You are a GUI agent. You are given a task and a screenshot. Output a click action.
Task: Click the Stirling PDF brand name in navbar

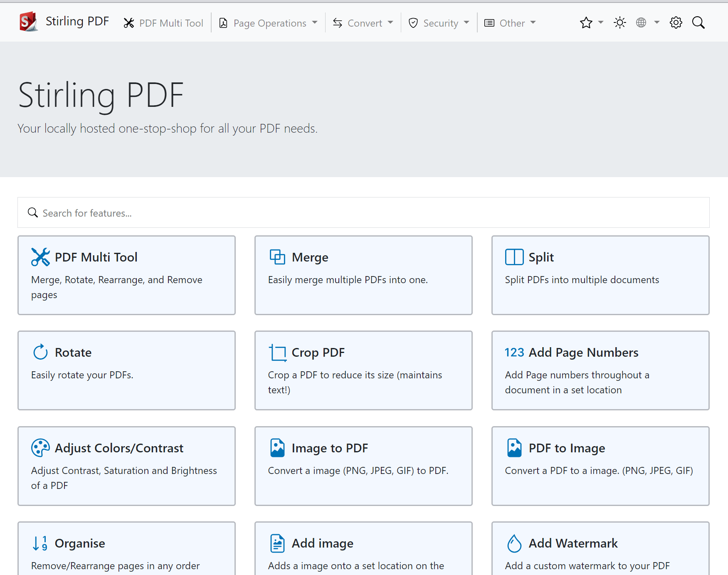[x=77, y=21]
